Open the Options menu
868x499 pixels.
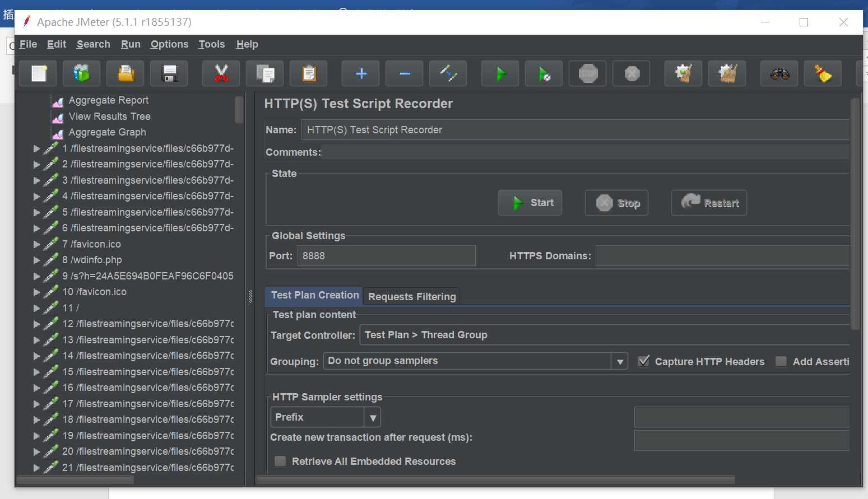click(169, 44)
